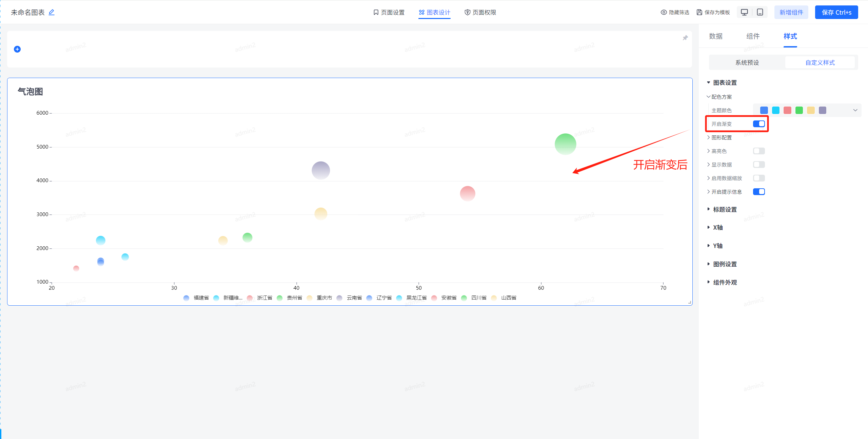
Task: Click the 隐藏筛选 label
Action: [679, 12]
